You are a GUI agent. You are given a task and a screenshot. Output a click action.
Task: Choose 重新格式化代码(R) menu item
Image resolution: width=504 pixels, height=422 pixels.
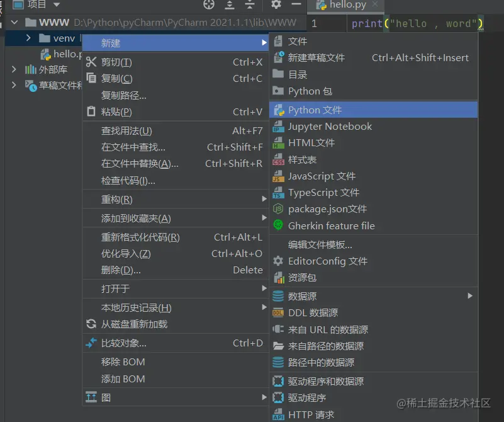[x=175, y=237]
